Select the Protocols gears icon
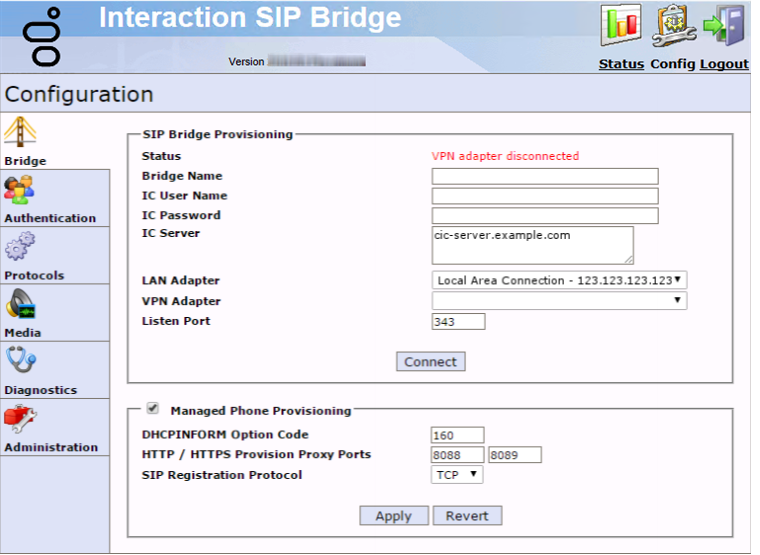The width and height of the screenshot is (760, 555). [20, 247]
